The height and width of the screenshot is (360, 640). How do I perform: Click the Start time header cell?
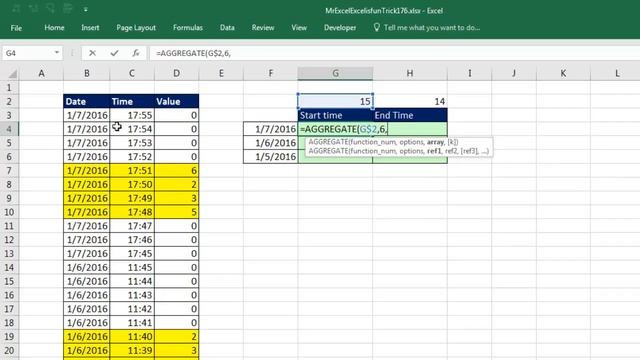[x=335, y=115]
